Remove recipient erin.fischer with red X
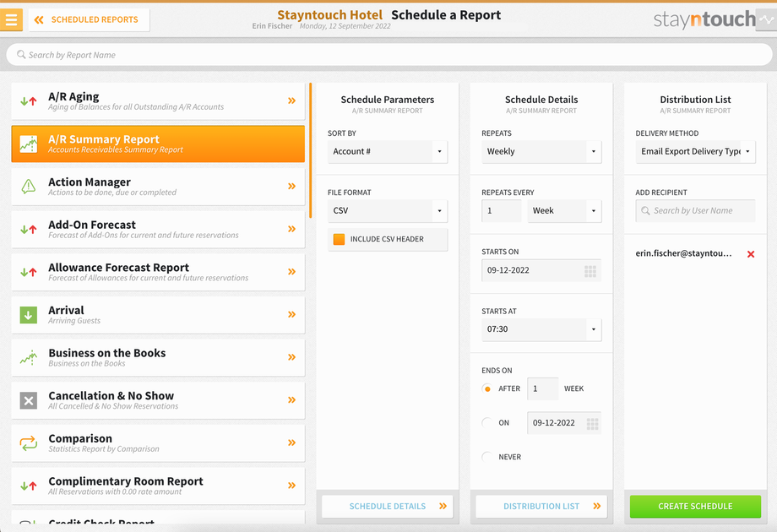Image resolution: width=777 pixels, height=532 pixels. pyautogui.click(x=751, y=254)
